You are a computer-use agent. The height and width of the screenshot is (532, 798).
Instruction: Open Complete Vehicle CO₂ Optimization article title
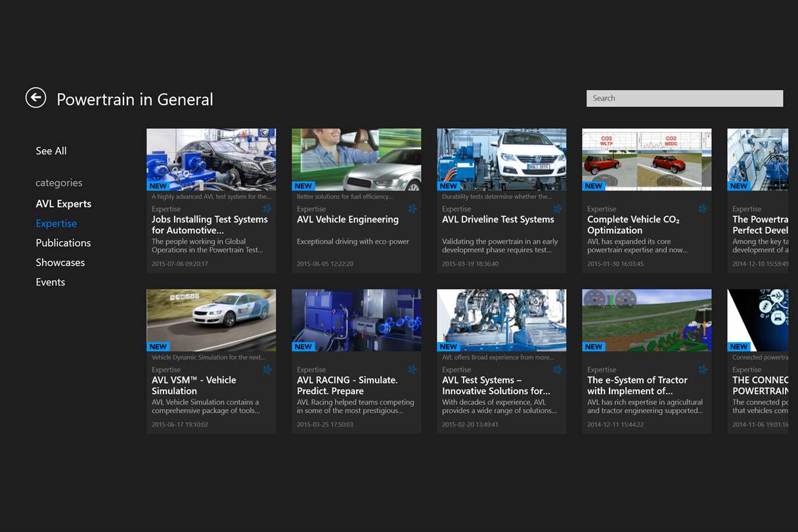point(633,225)
